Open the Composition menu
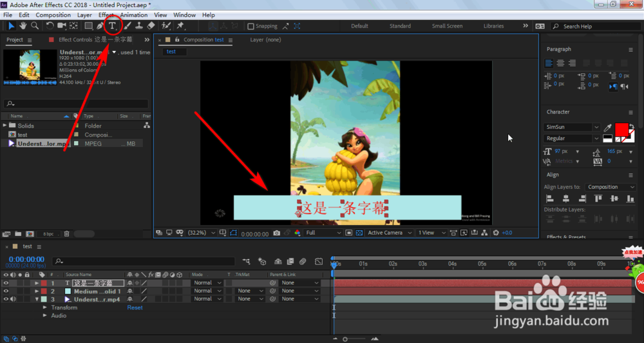Screen dimensions: 644x343 (x=53, y=15)
